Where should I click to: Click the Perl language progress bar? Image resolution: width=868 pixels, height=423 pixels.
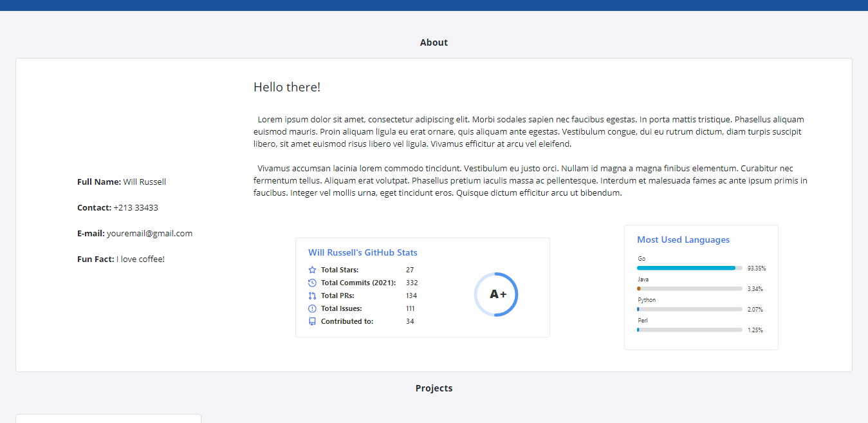tap(689, 329)
